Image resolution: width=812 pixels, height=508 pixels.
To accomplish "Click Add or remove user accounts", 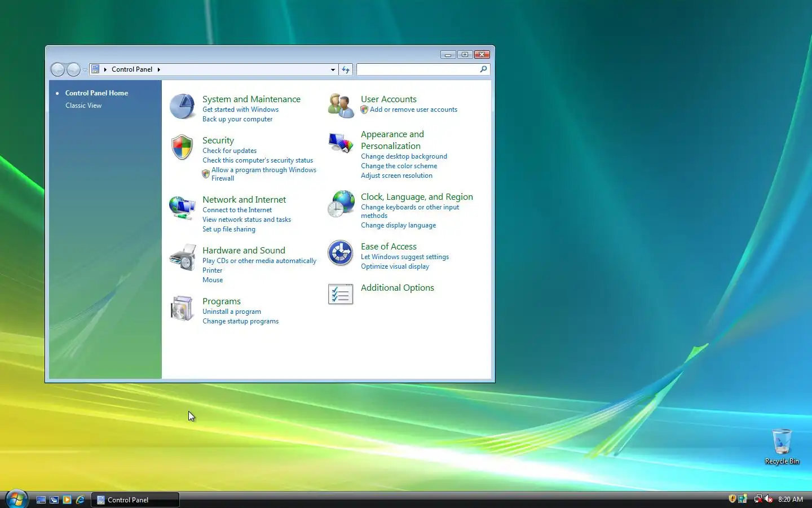I will pos(413,110).
